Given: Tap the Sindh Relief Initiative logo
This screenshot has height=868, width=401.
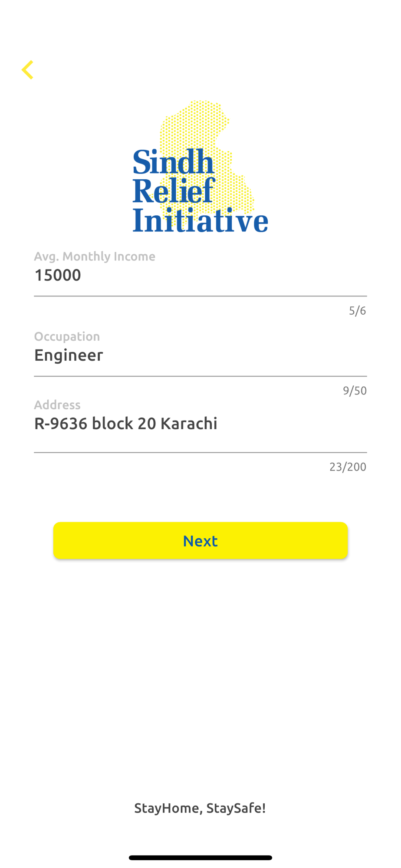Looking at the screenshot, I should coord(200,167).
